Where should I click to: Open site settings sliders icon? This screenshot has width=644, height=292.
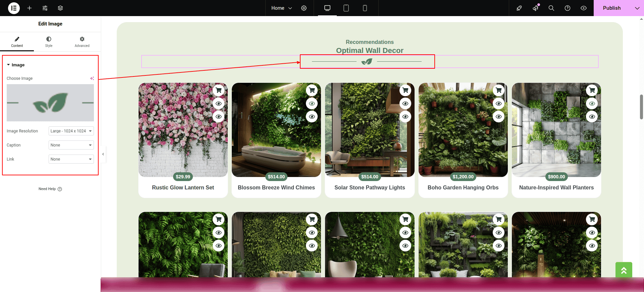tap(45, 8)
